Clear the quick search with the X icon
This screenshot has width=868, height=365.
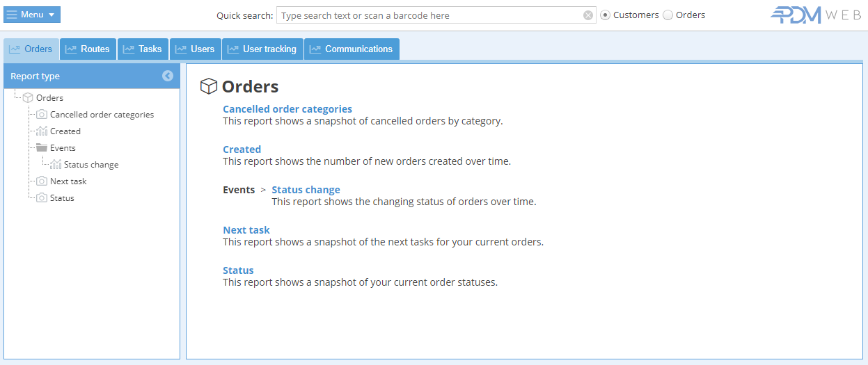coord(588,15)
